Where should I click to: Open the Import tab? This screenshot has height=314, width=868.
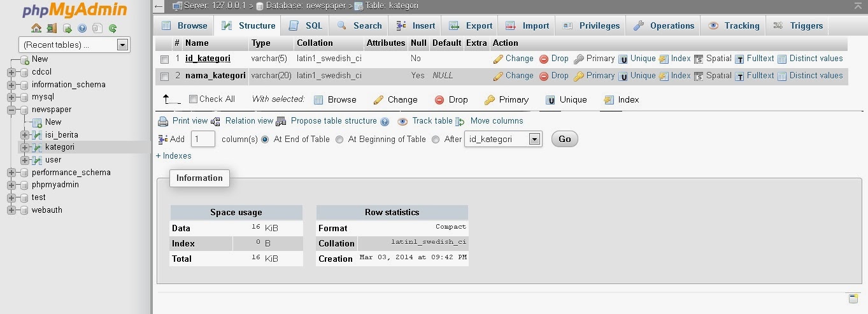point(527,26)
